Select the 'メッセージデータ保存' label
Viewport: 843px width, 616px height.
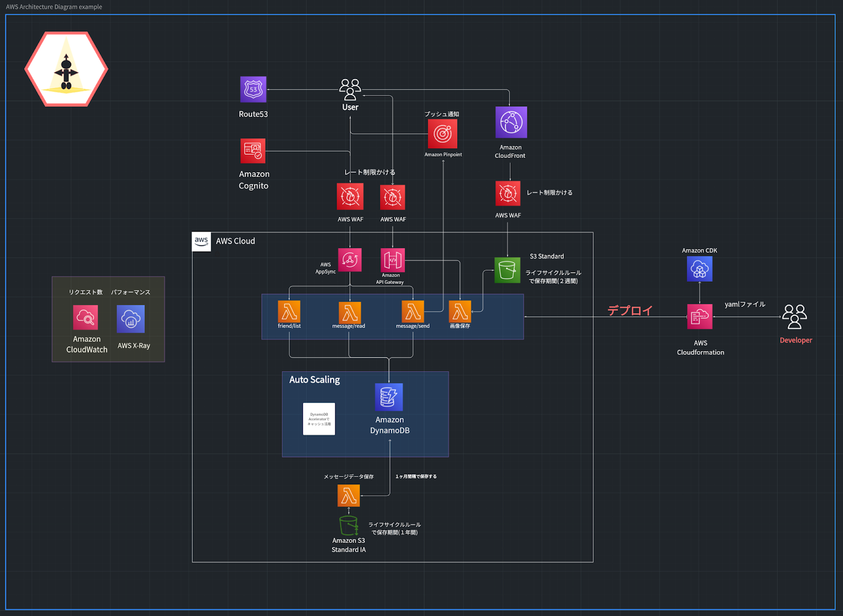click(x=349, y=477)
